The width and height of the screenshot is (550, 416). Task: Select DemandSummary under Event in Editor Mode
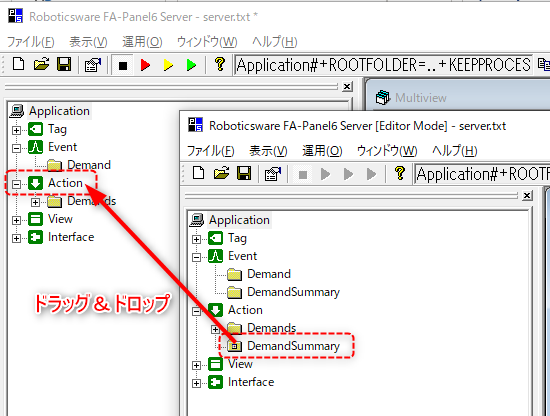293,292
